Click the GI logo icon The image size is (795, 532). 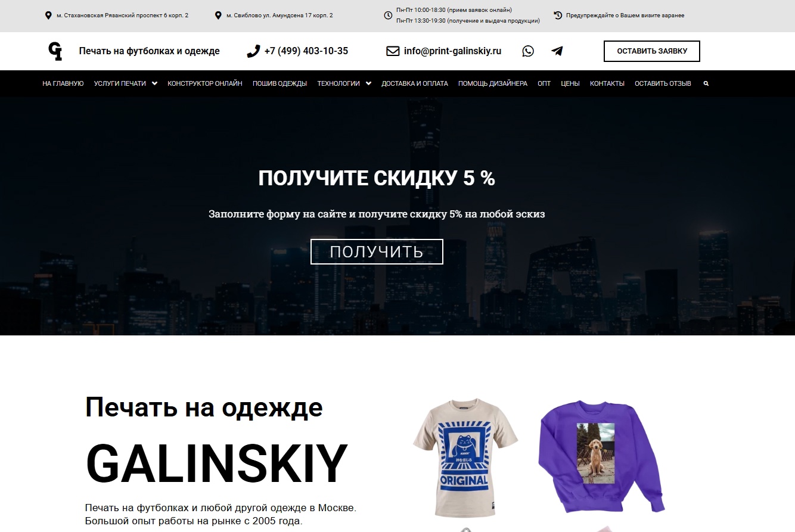click(55, 51)
